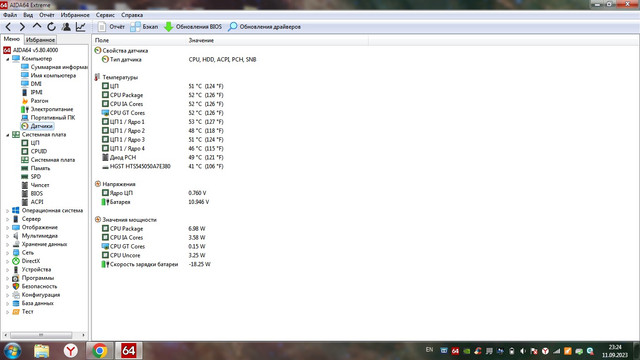Click the Отчёт report button
The image size is (640, 360).
tap(111, 27)
